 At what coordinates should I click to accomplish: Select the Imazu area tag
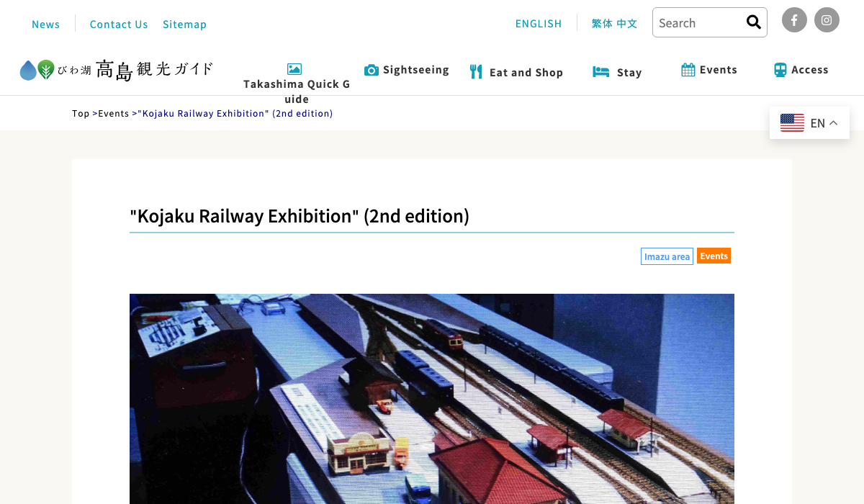[x=667, y=256]
